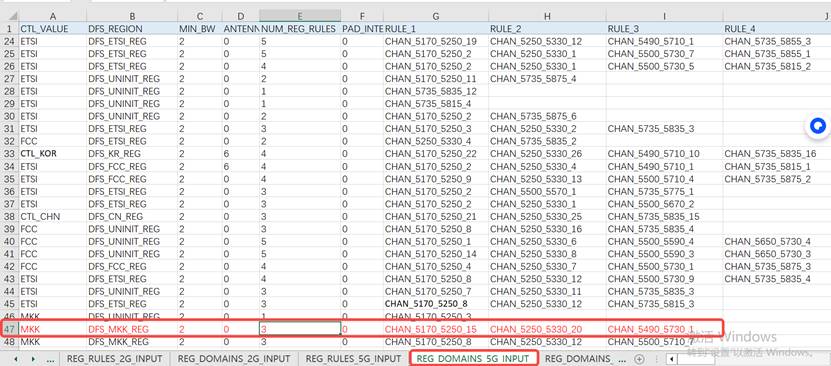Add a new sheet with plus button
Screen dimensions: 831x366
[640, 359]
